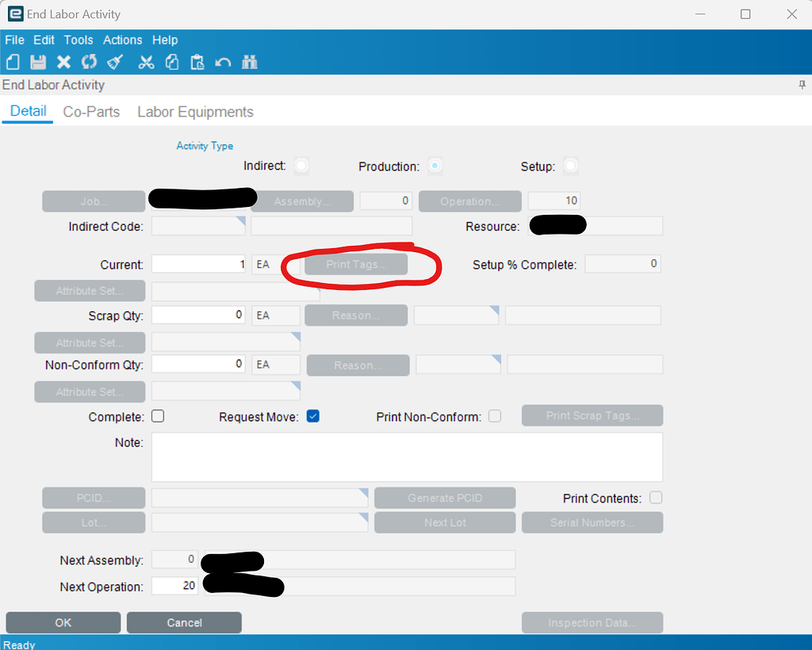The height and width of the screenshot is (650, 812).
Task: Select the Production radio button
Action: [435, 166]
